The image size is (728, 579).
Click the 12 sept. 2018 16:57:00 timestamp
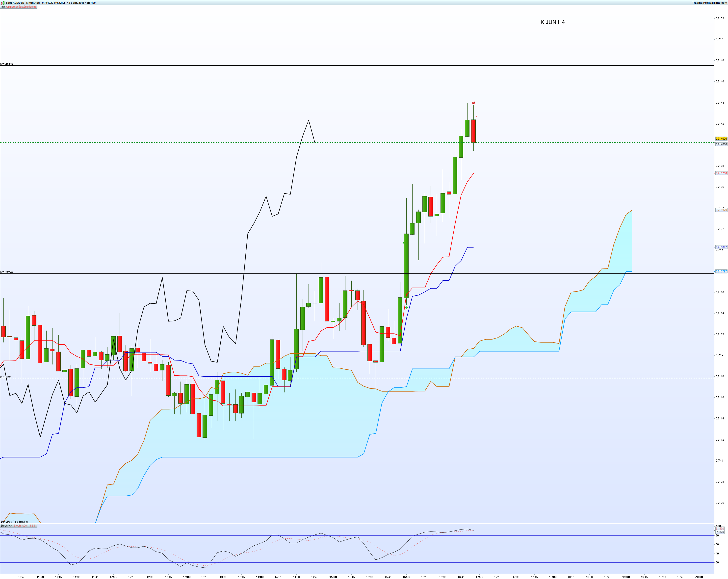[81, 3]
